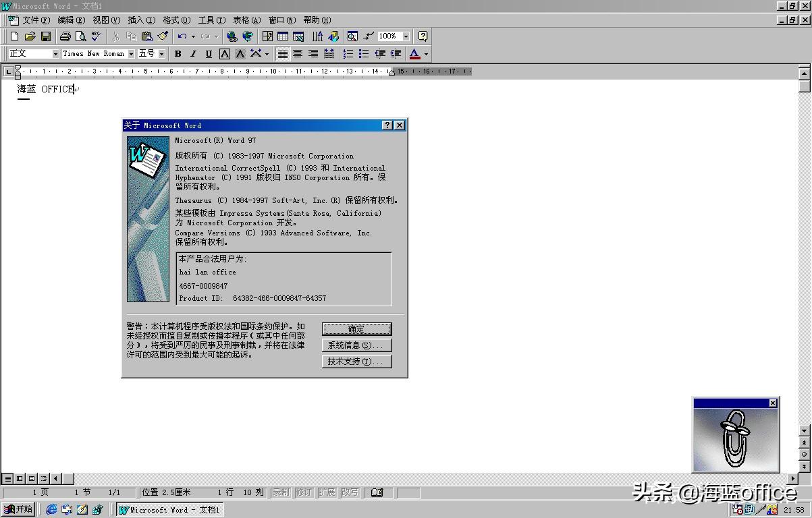Switch to Normal view button
The height and width of the screenshot is (518, 812).
click(8, 479)
